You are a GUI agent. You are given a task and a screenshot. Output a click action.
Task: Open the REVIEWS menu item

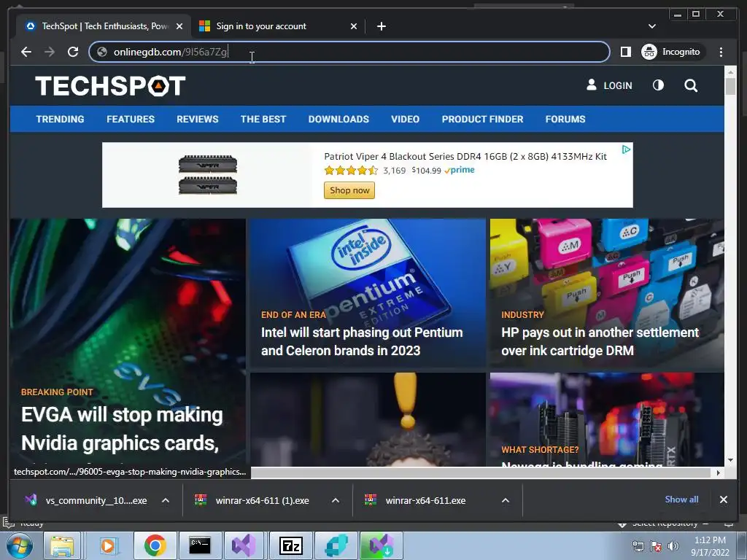point(197,119)
